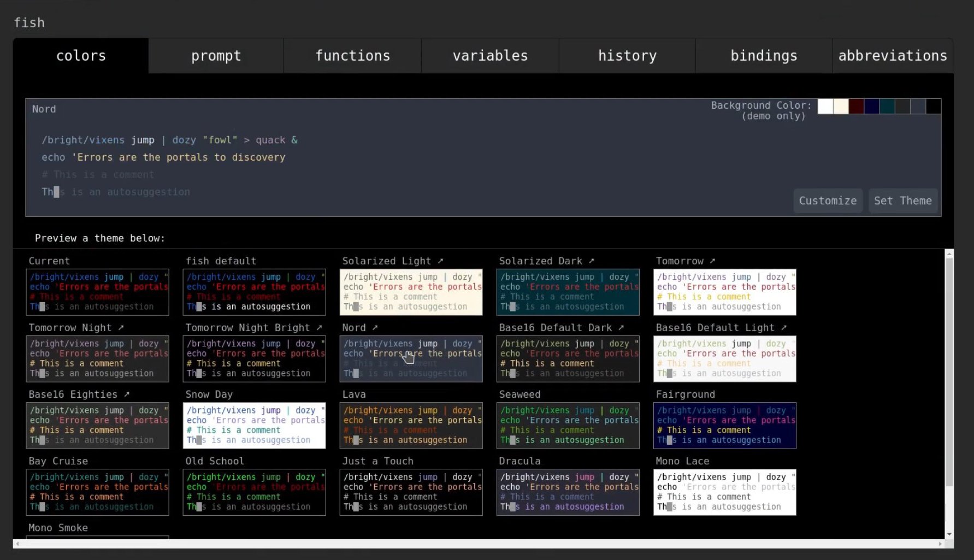Open the Base16 Default Dark link arrow
974x560 pixels.
click(x=621, y=328)
